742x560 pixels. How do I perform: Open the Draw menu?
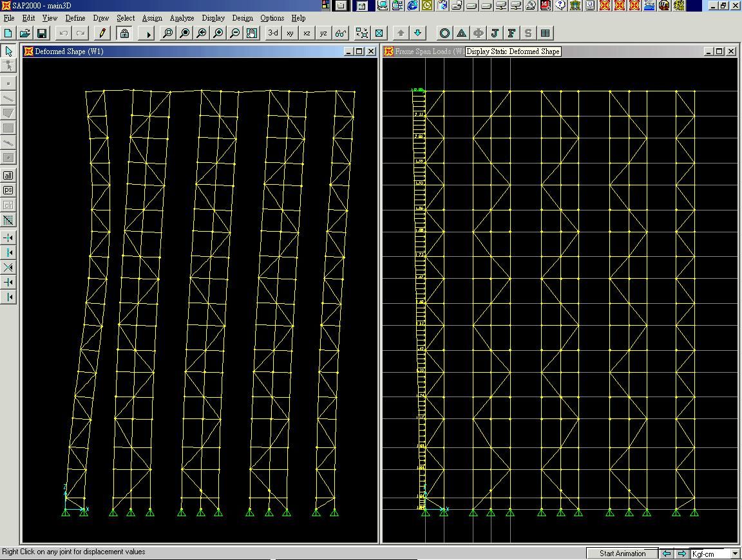click(100, 18)
